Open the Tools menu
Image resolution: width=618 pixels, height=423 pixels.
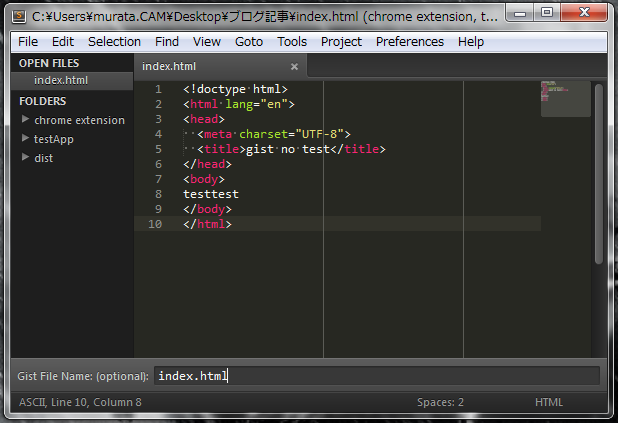(292, 42)
